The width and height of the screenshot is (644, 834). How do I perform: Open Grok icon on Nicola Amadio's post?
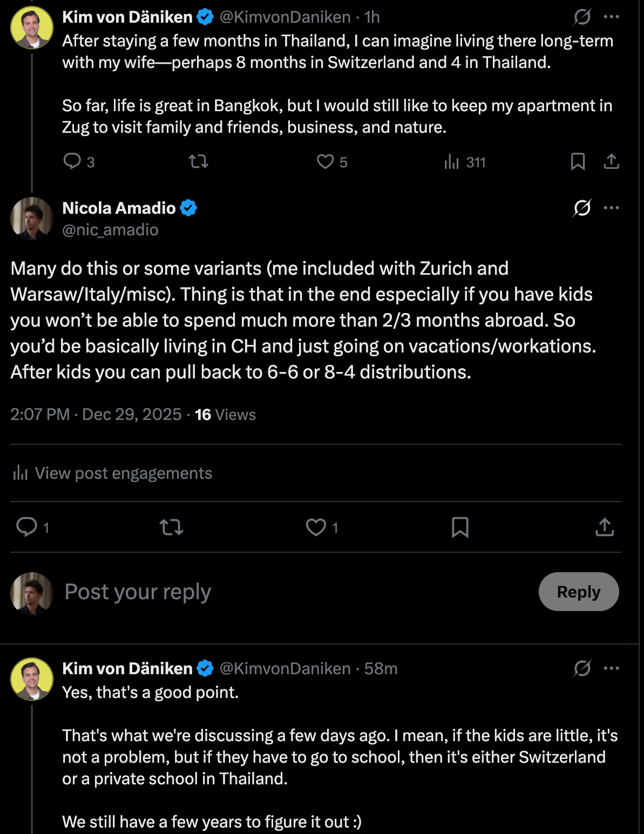[x=582, y=208]
